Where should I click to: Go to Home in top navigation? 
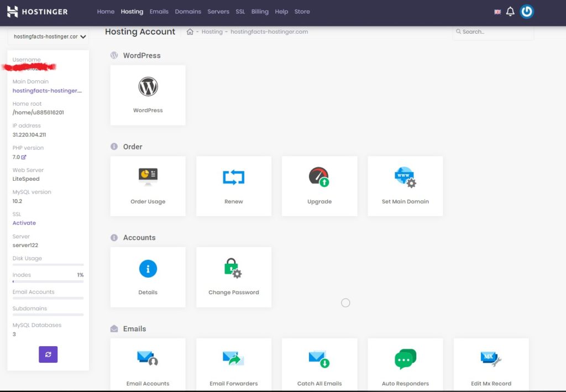coord(106,12)
